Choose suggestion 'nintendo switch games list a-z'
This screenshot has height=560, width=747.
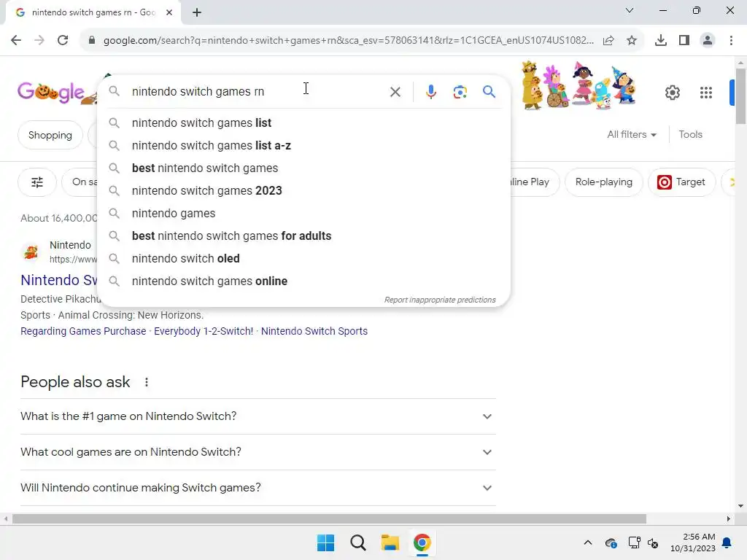(303, 145)
